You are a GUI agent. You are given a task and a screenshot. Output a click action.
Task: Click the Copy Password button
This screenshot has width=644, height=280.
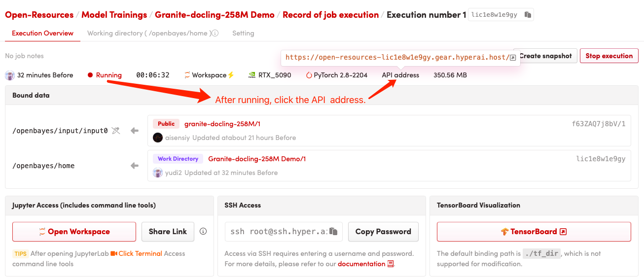click(x=383, y=232)
